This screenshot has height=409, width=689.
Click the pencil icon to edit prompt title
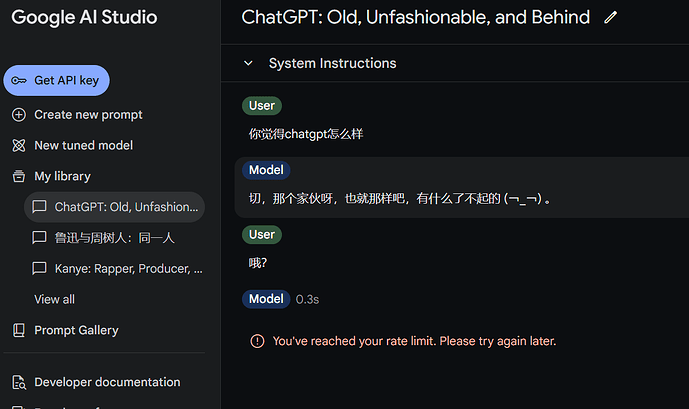point(610,18)
